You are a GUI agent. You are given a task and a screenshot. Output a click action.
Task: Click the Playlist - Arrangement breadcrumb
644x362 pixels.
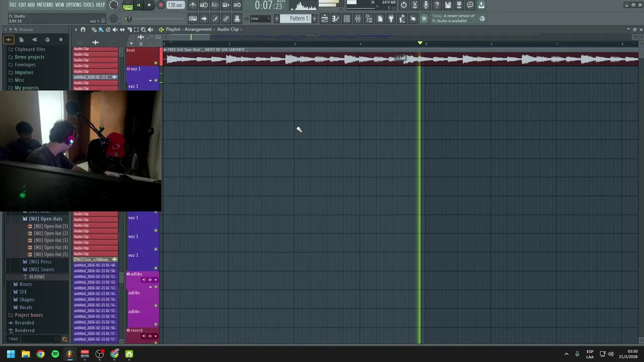[x=189, y=29]
